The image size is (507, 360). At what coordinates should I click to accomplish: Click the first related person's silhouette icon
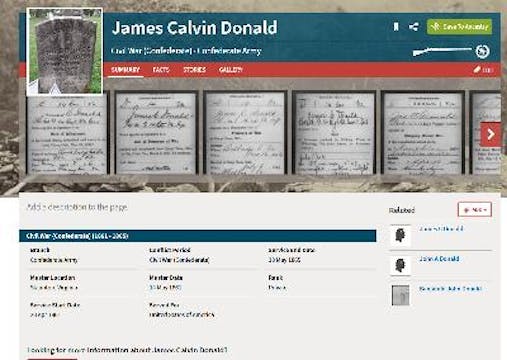point(400,235)
